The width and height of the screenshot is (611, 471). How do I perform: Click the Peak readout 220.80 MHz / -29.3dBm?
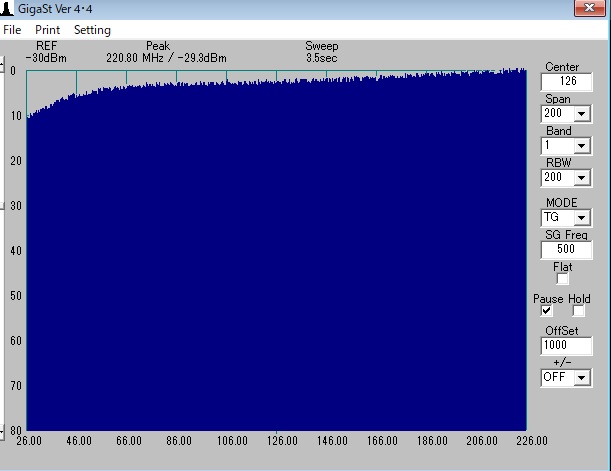[x=166, y=58]
